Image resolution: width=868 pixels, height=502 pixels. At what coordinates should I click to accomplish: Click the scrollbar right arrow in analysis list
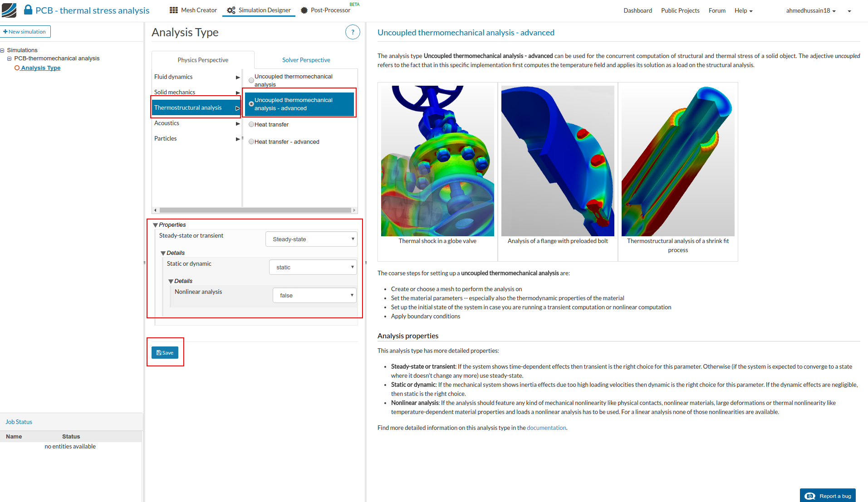[354, 210]
